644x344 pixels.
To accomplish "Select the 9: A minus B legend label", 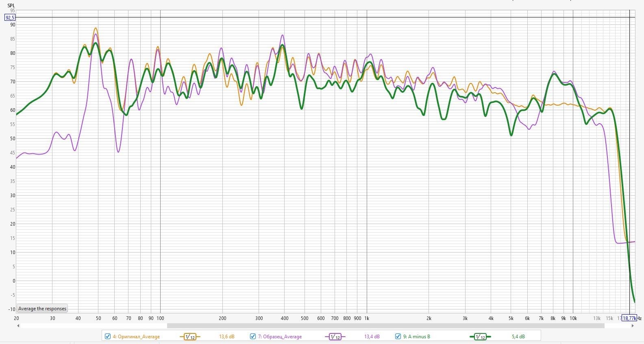I will tap(416, 337).
